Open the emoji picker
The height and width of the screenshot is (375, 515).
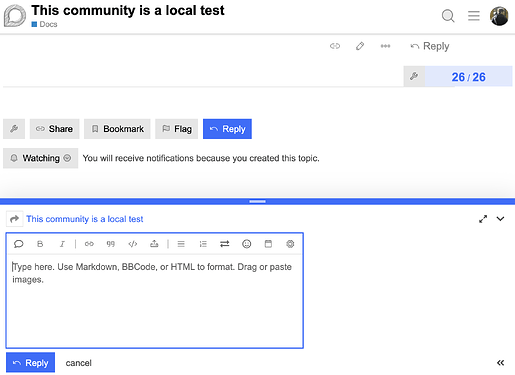pyautogui.click(x=246, y=244)
